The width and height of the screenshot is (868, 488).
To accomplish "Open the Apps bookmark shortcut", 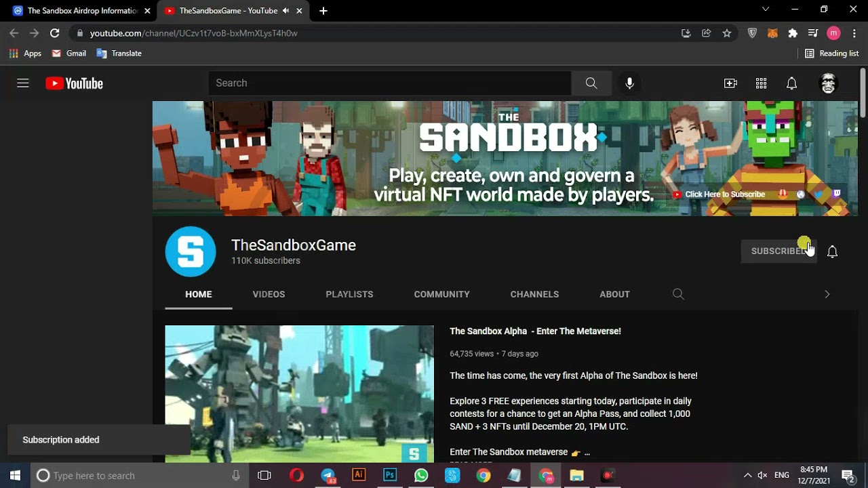I will pos(26,54).
